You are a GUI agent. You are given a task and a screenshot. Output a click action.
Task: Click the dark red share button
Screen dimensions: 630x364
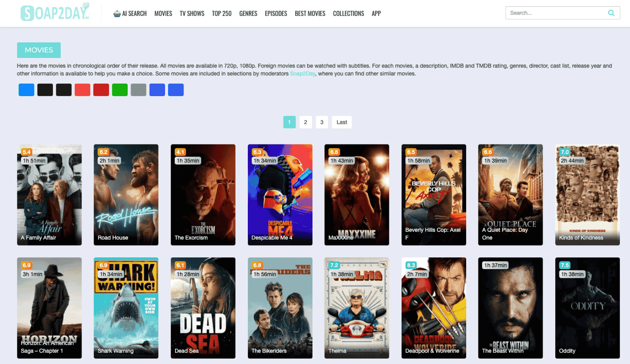point(101,90)
